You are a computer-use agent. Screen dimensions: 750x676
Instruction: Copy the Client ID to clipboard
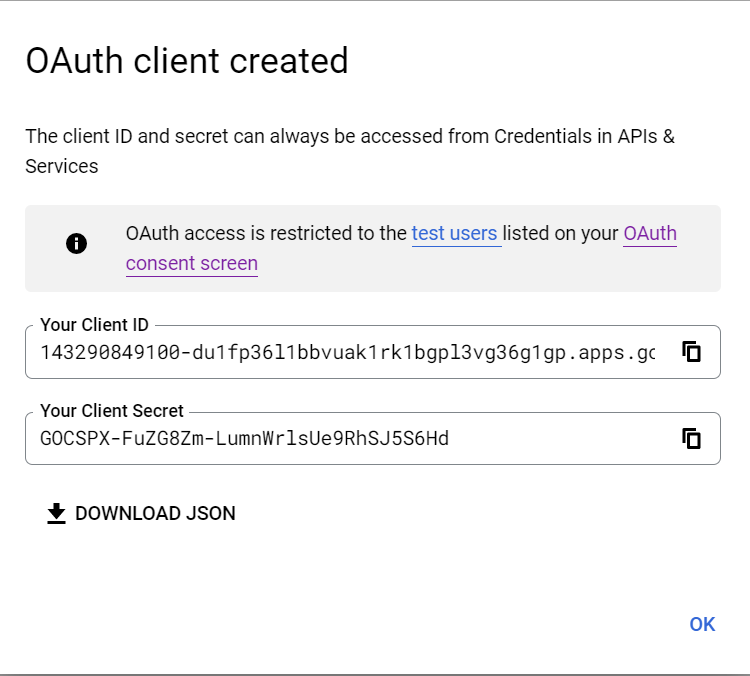pos(691,352)
